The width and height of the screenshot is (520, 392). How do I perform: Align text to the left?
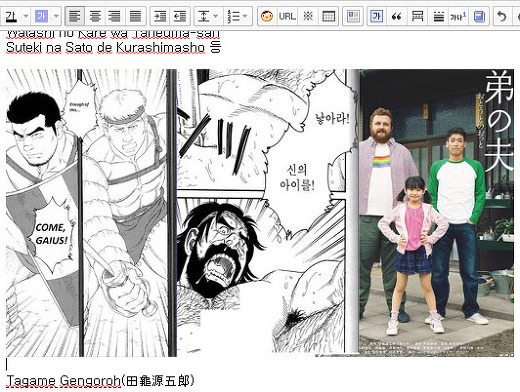click(x=75, y=16)
